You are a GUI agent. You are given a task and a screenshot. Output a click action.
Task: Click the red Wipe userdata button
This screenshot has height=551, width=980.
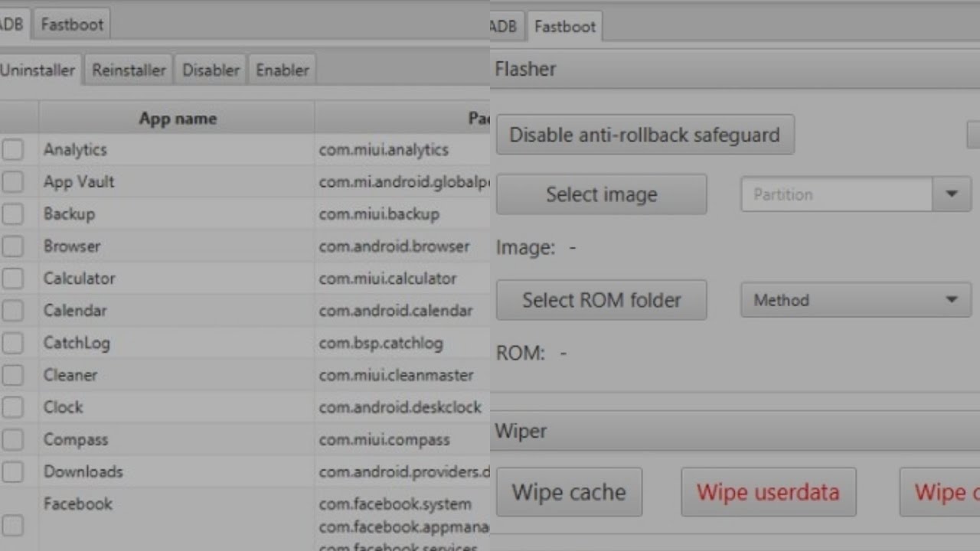click(x=768, y=492)
